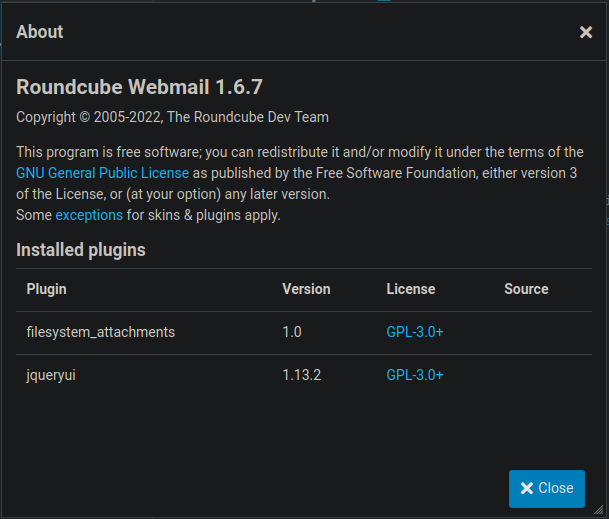Click the Source column header
Image resolution: width=609 pixels, height=519 pixels.
pyautogui.click(x=526, y=289)
